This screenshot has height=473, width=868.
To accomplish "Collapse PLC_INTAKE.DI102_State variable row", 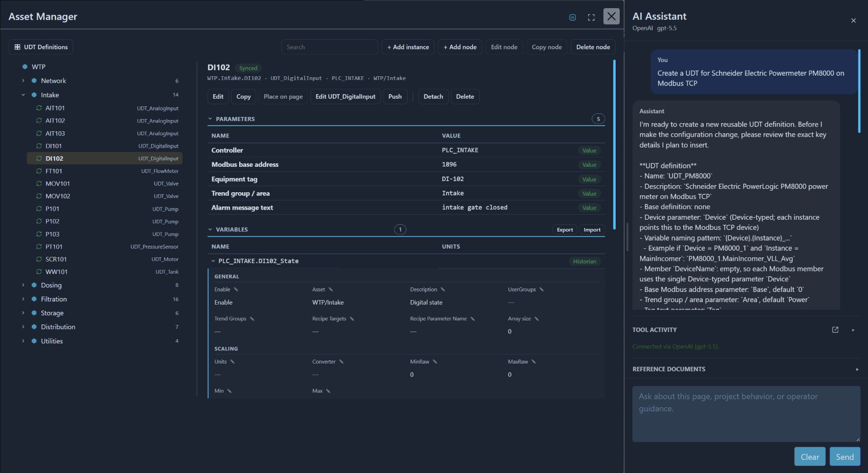I will coord(213,261).
